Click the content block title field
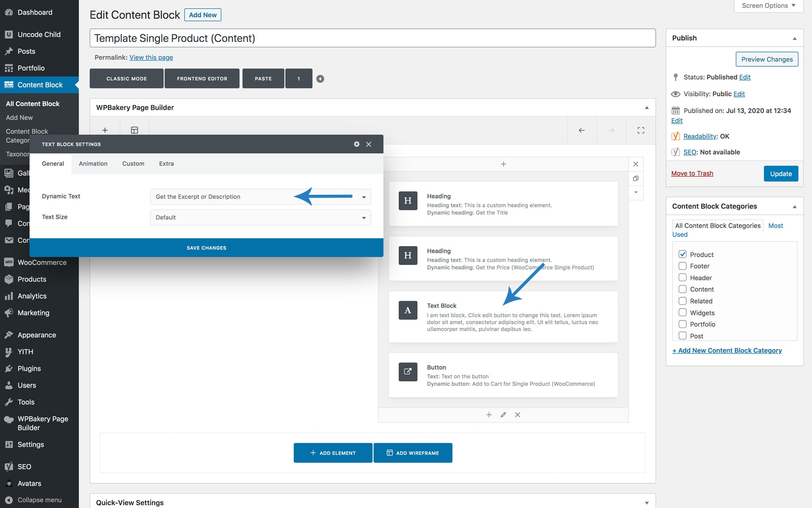This screenshot has width=812, height=508. pyautogui.click(x=372, y=39)
